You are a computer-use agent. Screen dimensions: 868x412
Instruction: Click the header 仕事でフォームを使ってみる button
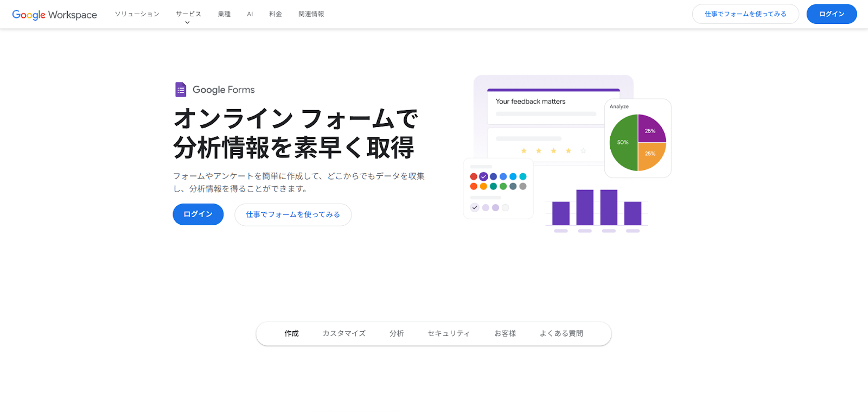click(745, 14)
